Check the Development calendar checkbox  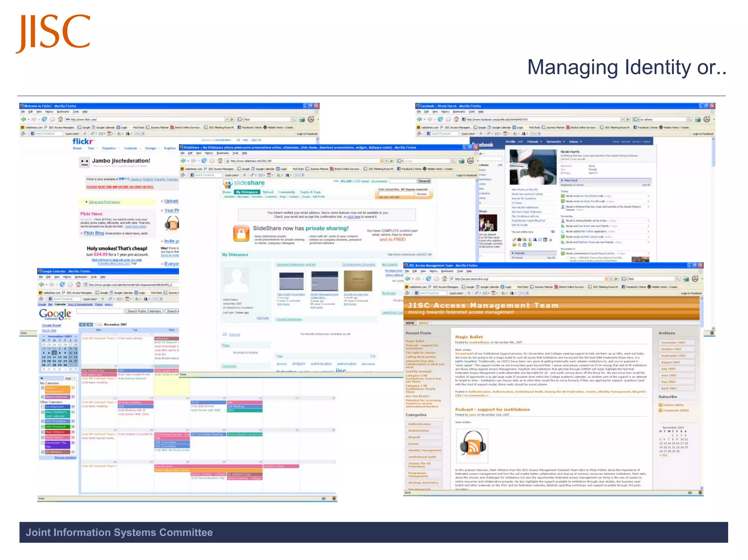(43, 407)
